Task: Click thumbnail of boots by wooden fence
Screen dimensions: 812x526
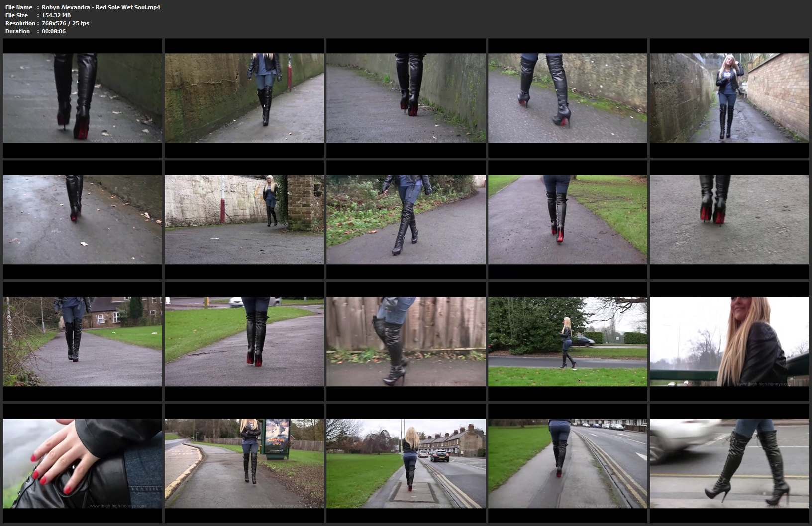Action: pos(406,342)
